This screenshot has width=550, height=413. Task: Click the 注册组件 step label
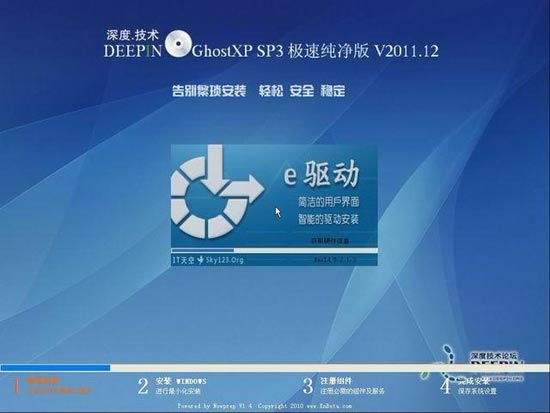[x=336, y=381]
